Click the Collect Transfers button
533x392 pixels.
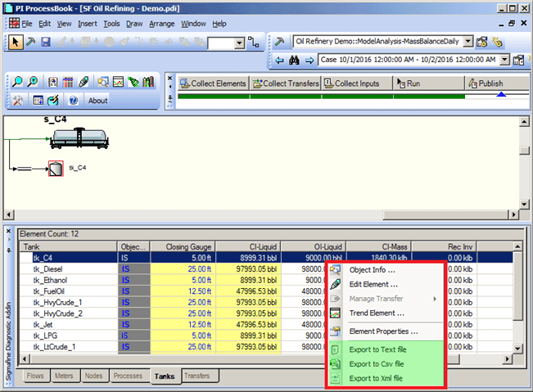(x=286, y=83)
